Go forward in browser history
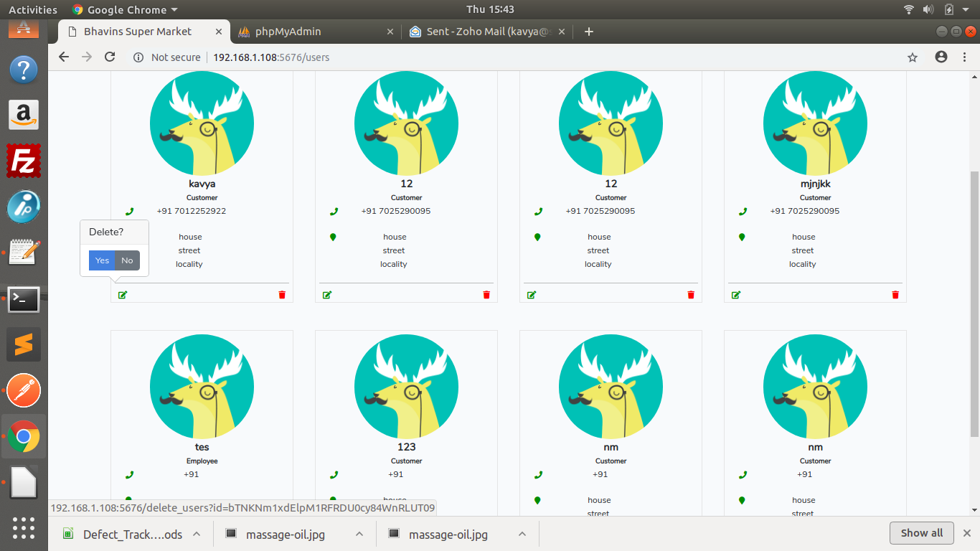The width and height of the screenshot is (980, 551). pos(87,57)
